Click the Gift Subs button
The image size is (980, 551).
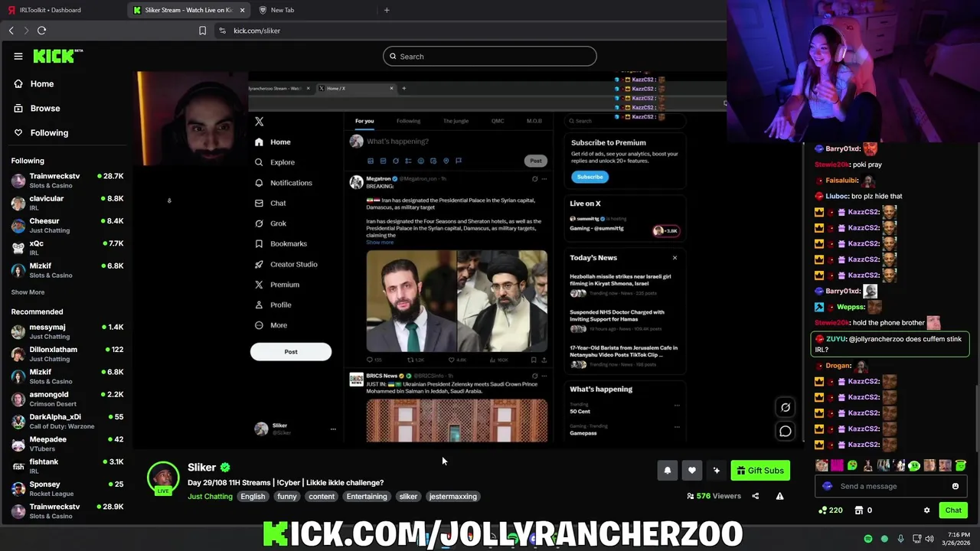(760, 471)
